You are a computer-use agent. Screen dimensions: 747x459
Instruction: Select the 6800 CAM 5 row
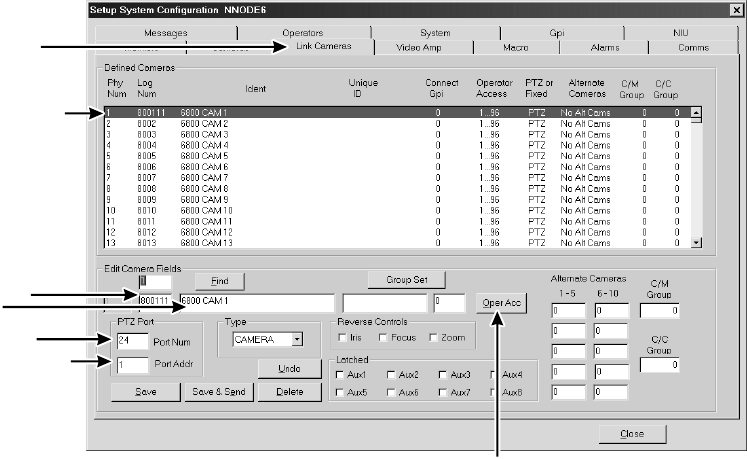point(205,156)
